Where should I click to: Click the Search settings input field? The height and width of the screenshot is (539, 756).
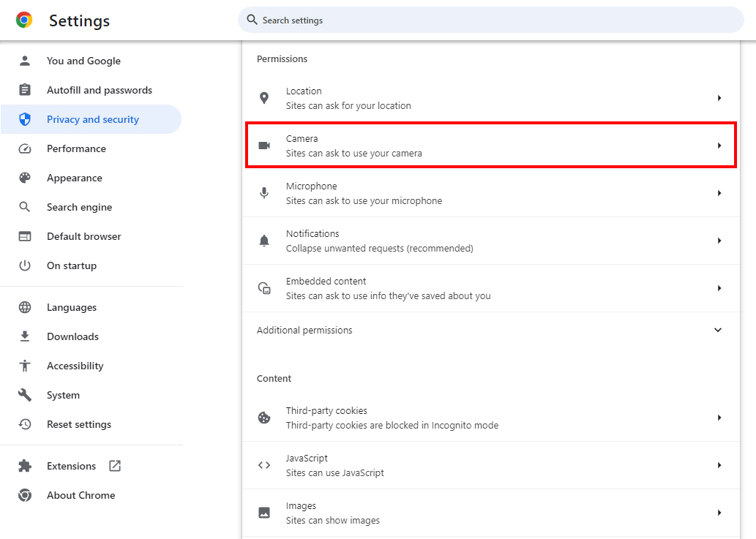click(491, 20)
